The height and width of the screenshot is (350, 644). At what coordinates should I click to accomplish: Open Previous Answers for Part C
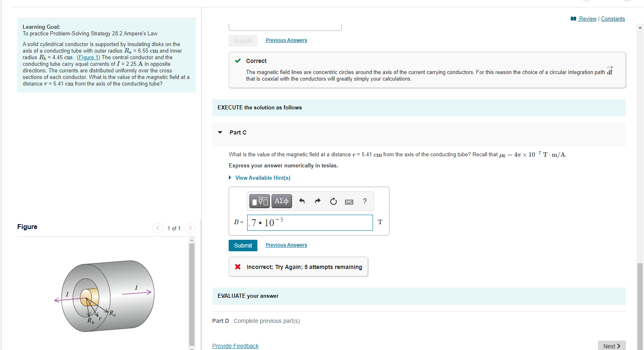coord(286,245)
